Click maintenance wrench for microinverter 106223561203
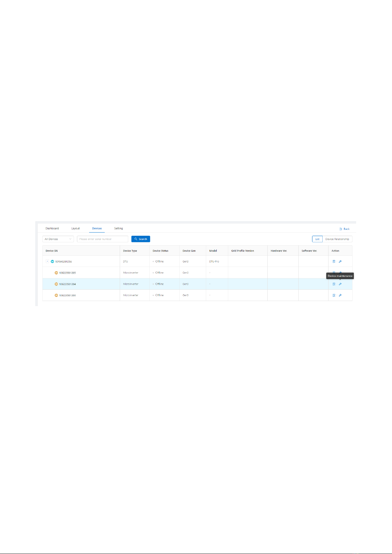Image resolution: width=392 pixels, height=554 pixels. (x=340, y=295)
